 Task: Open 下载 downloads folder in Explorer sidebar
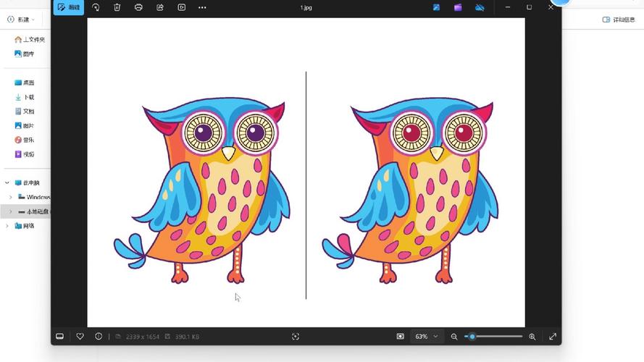coord(24,97)
